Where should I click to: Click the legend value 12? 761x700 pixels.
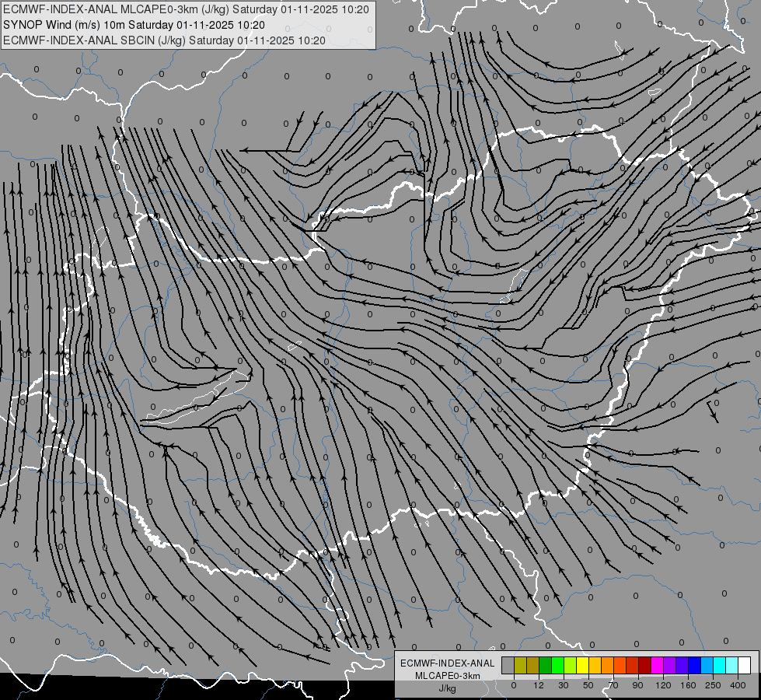click(539, 685)
